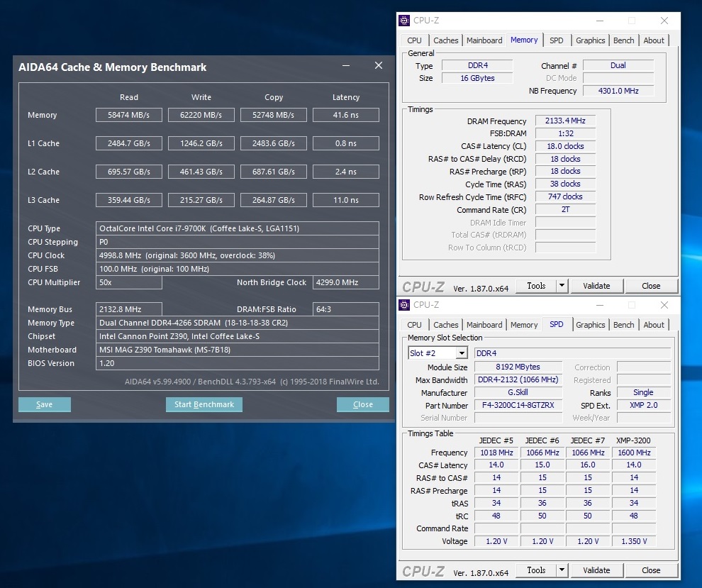Viewport: 702px width, 588px height.
Task: Close the upper CPU-Z window via title bar X
Action: (664, 21)
